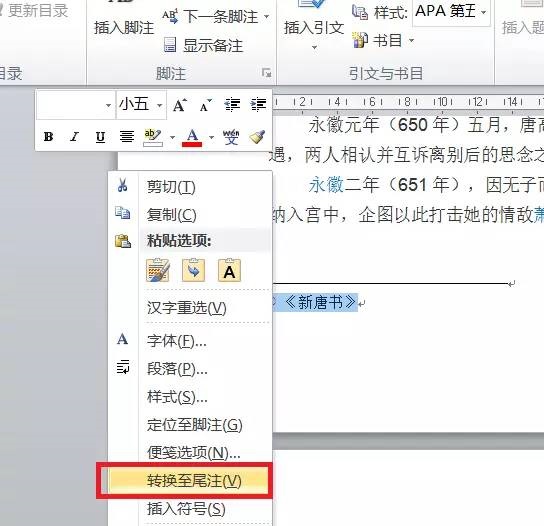Click 插入引文 button
This screenshot has height=526, width=544.
(314, 28)
